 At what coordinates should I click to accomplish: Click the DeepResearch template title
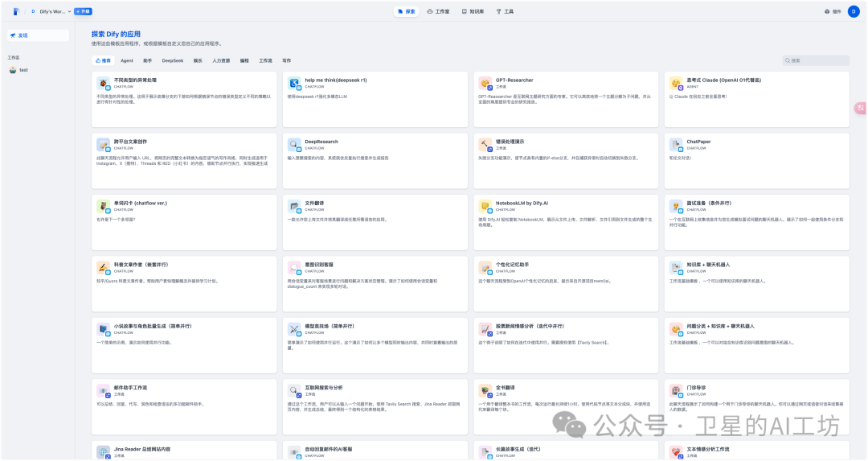coord(321,142)
